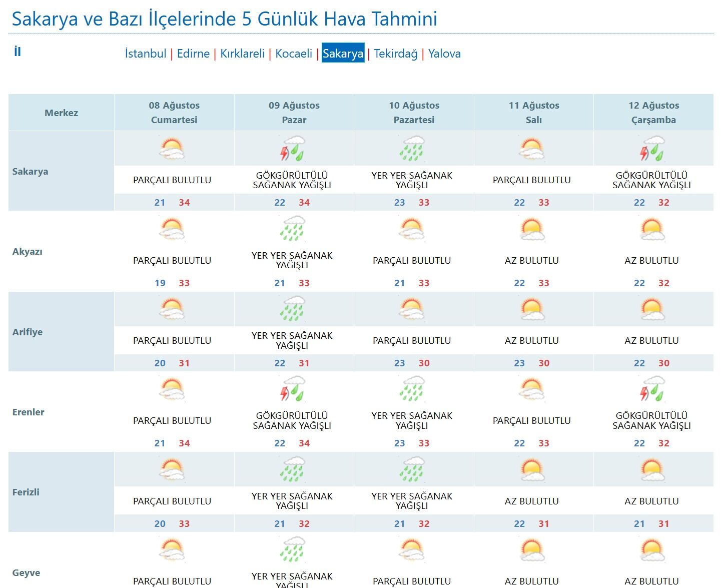The height and width of the screenshot is (588, 725).
Task: Open the Edirne forecast link
Action: 193,54
